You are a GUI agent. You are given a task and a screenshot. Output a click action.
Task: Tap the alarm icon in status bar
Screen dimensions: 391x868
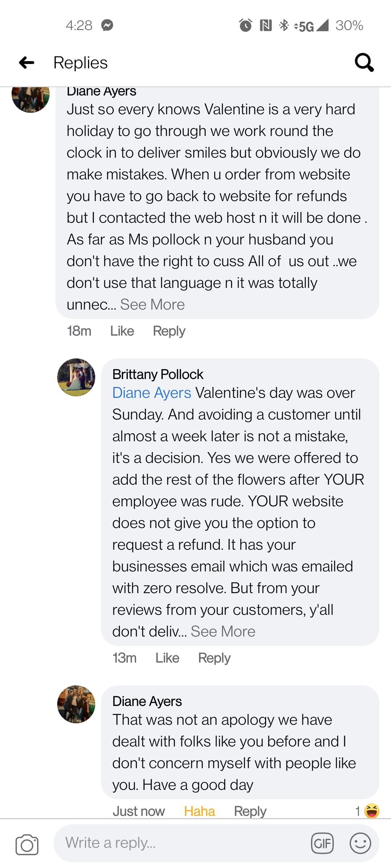tap(245, 25)
